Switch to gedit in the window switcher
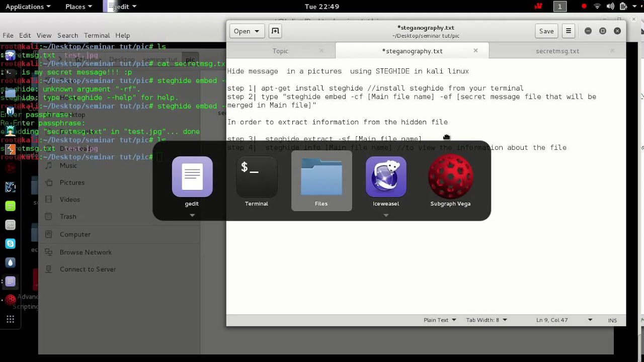 pos(192,182)
